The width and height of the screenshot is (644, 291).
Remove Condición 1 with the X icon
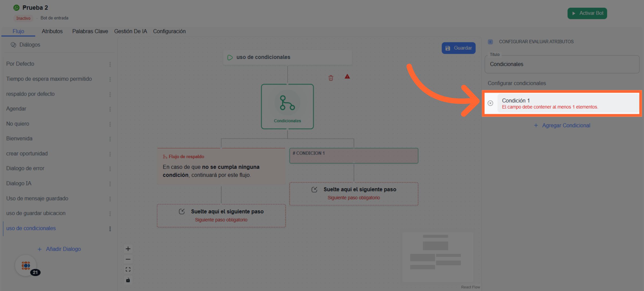coord(490,103)
